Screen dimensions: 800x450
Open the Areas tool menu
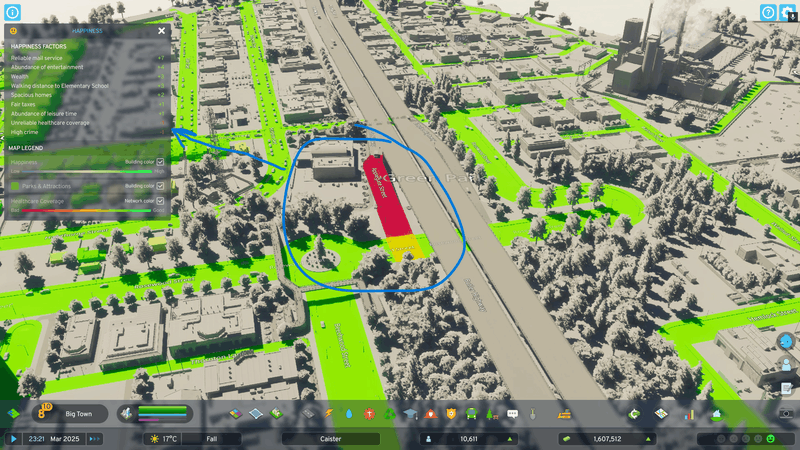pos(256,414)
